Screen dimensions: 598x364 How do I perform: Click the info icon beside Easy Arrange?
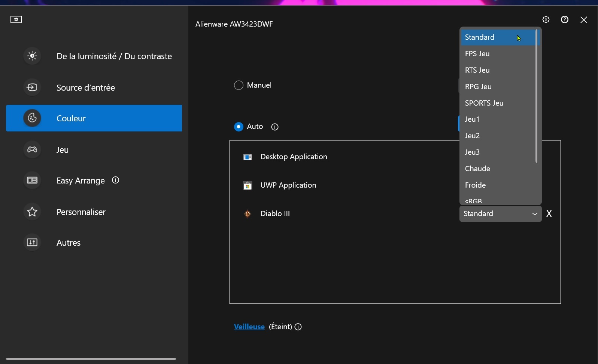pyautogui.click(x=116, y=180)
